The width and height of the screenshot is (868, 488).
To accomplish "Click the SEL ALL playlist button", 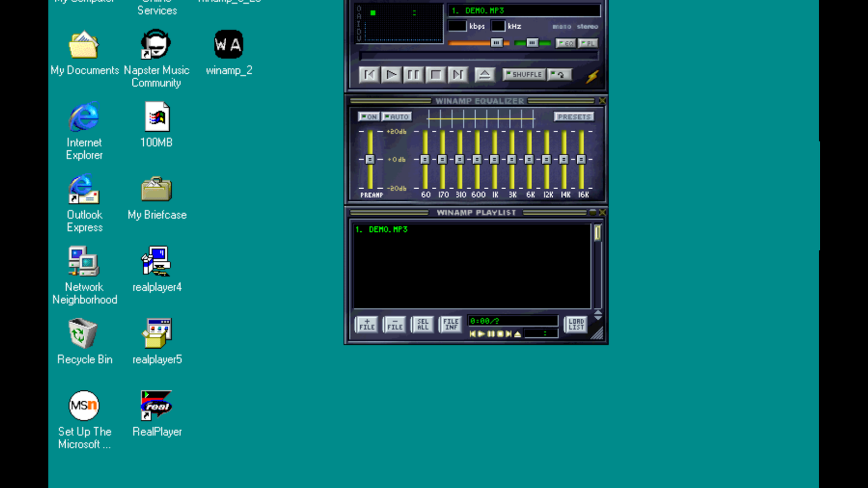I will coord(422,325).
